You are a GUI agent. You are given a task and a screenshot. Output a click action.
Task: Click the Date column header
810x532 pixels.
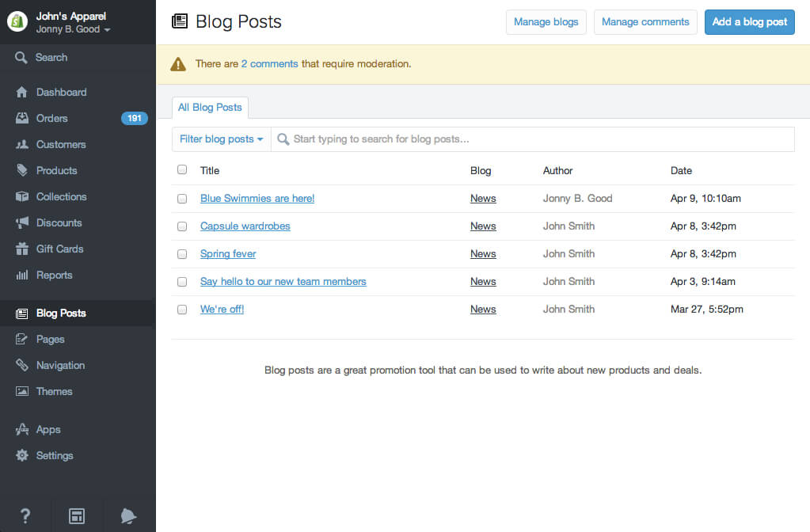tap(681, 170)
